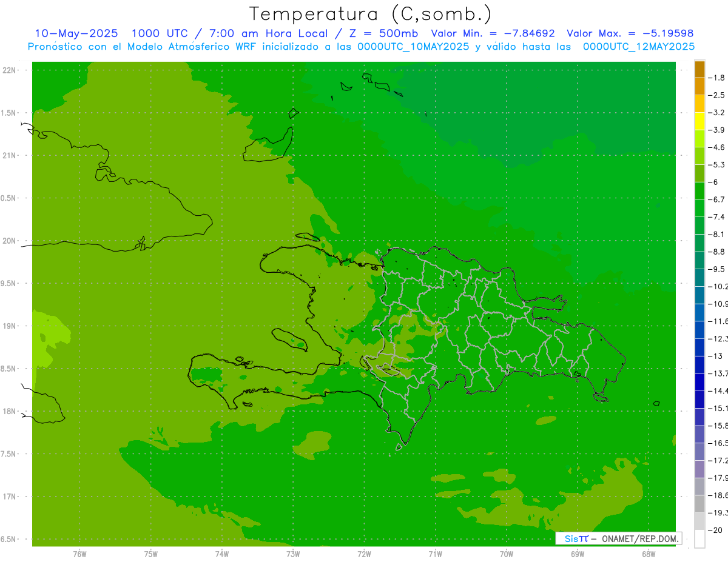Click the '68W' longitude label
This screenshot has width=728, height=562.
point(649,554)
